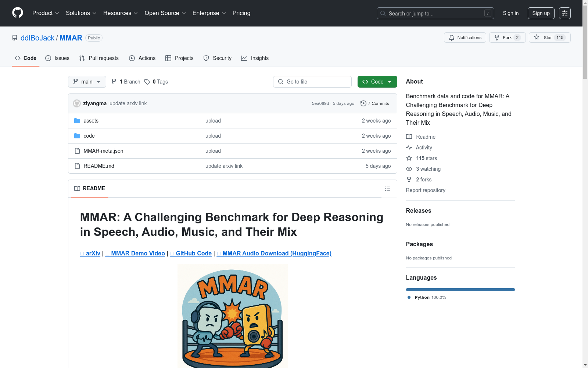Expand the Open Source menu
Screen dimensions: 588x368
click(165, 13)
